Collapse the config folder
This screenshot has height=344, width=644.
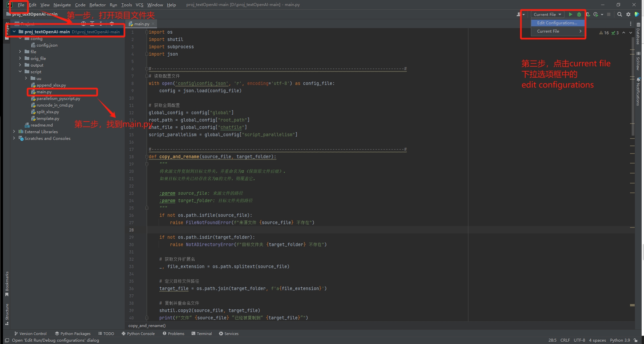pos(20,38)
